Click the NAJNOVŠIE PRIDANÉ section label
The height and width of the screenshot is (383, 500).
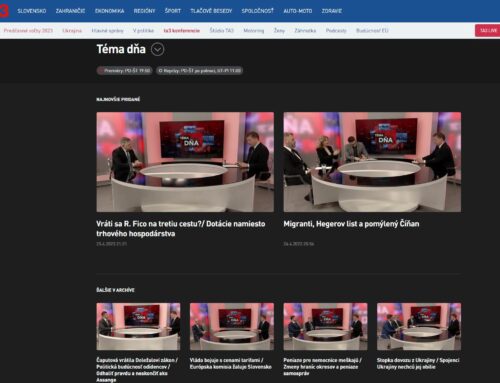[118, 99]
